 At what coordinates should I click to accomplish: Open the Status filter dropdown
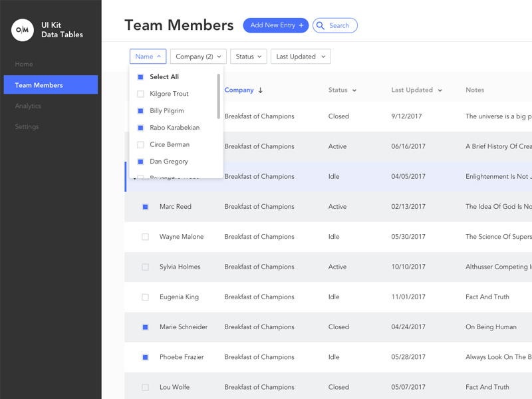[248, 57]
